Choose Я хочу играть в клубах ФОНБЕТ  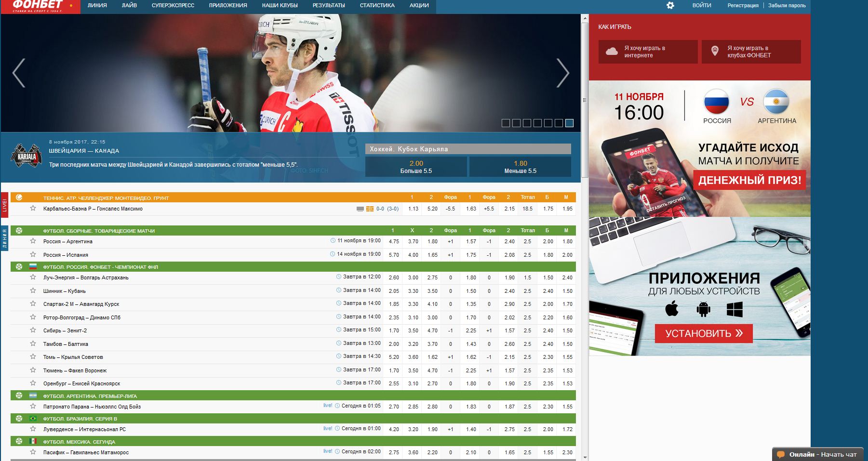pos(751,52)
